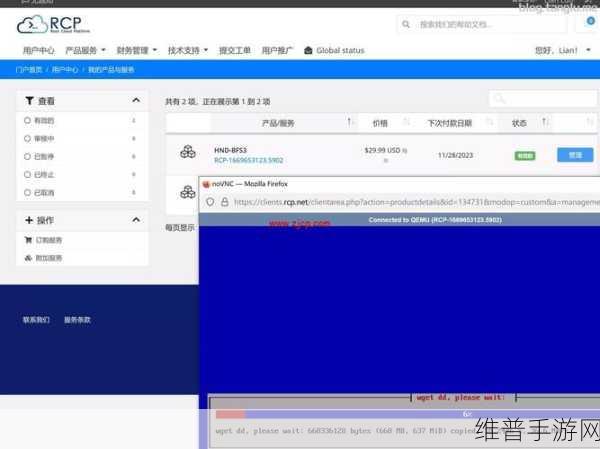Open the 产品服务 dropdown menu
Viewport: 600px width, 449px height.
85,50
